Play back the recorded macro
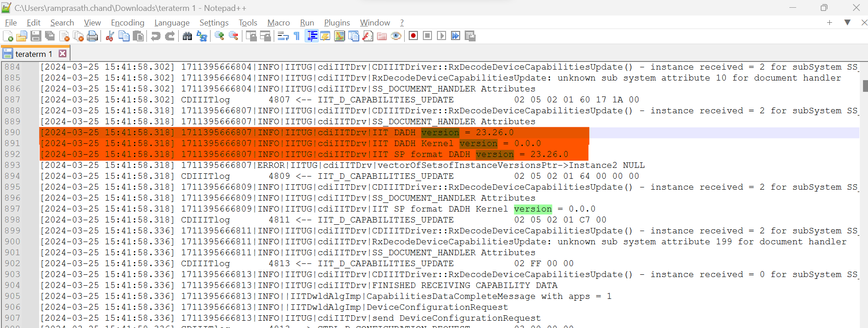 (442, 36)
